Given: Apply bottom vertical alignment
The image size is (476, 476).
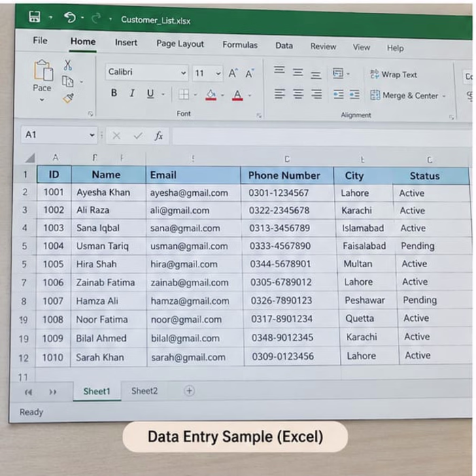Looking at the screenshot, I should click(x=316, y=75).
